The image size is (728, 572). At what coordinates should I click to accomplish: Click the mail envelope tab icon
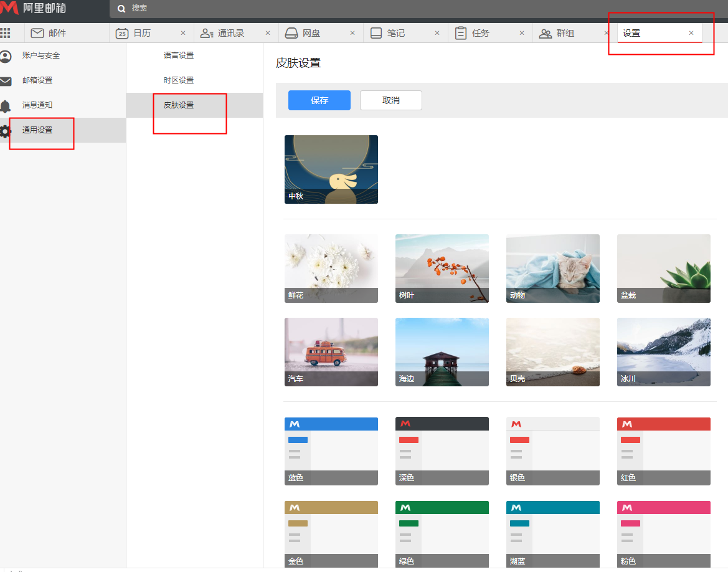coord(37,33)
